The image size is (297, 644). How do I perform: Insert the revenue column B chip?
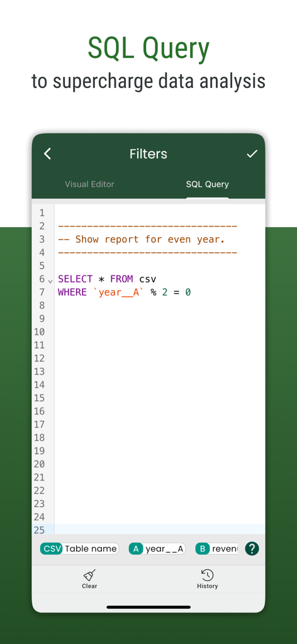tap(216, 548)
